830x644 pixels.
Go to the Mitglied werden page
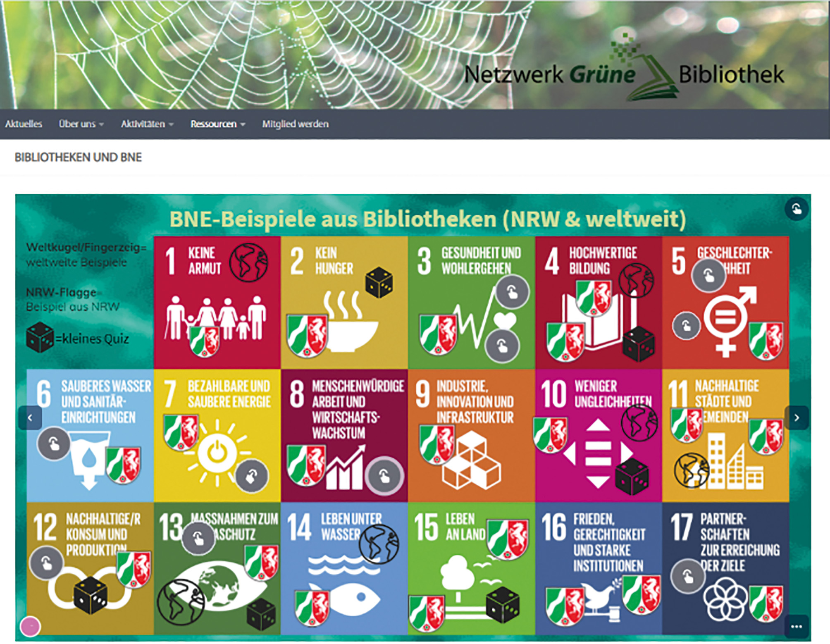pos(295,124)
